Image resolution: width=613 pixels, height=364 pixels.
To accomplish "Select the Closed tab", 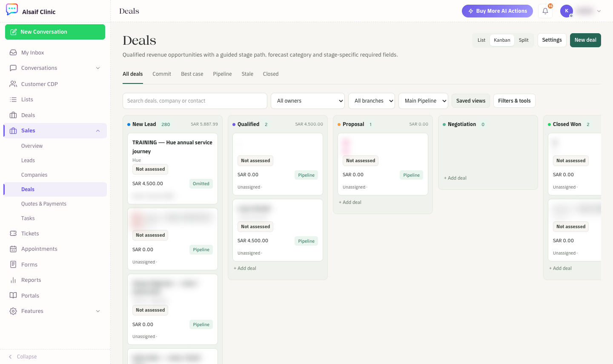I will [271, 74].
